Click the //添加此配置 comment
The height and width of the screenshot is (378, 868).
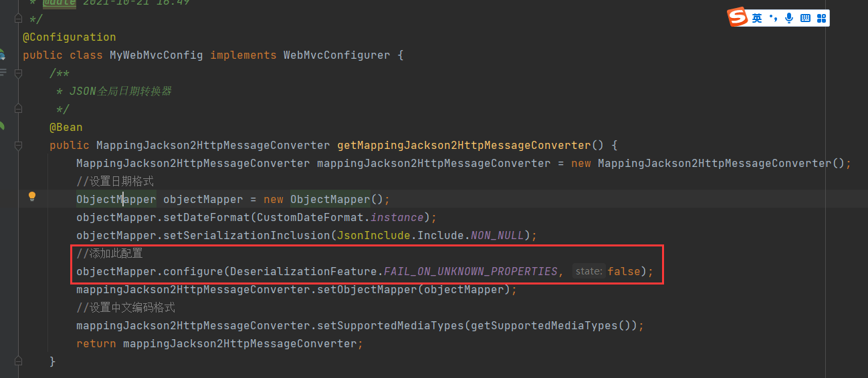click(110, 254)
